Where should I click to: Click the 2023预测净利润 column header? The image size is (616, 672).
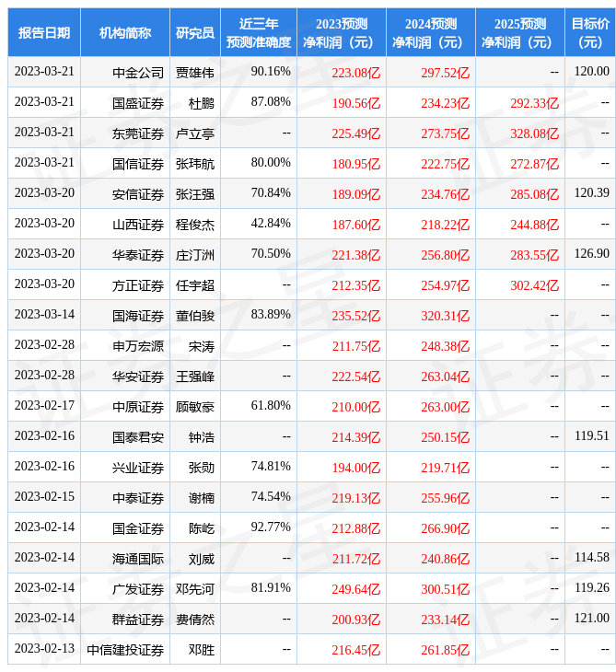[341, 33]
